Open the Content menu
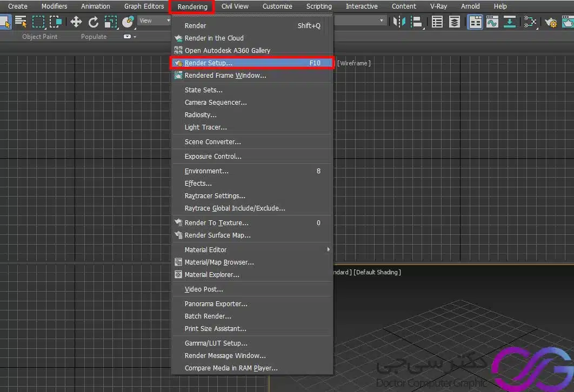Image resolution: width=574 pixels, height=392 pixels. tap(404, 6)
